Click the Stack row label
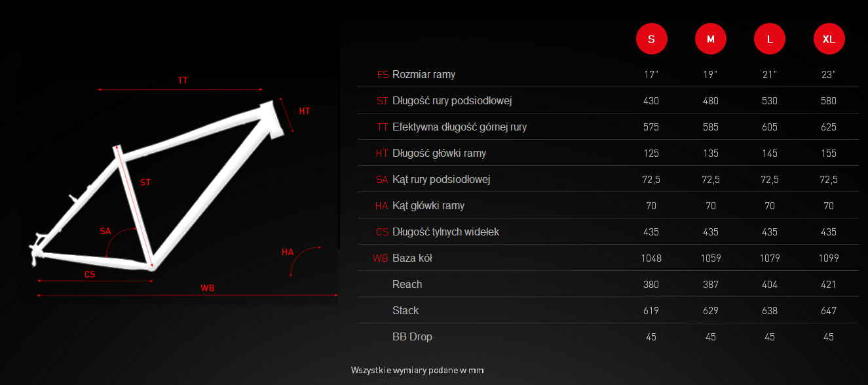868x385 pixels. click(406, 310)
